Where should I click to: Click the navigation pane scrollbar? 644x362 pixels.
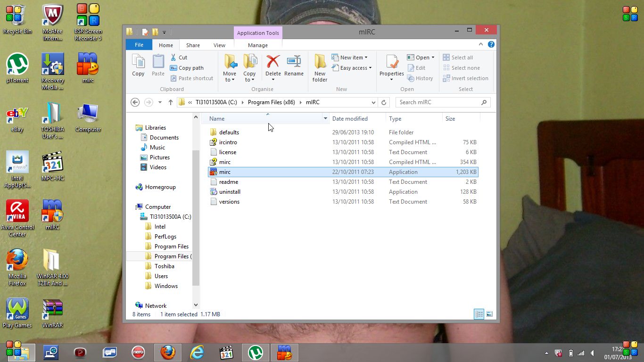196,217
